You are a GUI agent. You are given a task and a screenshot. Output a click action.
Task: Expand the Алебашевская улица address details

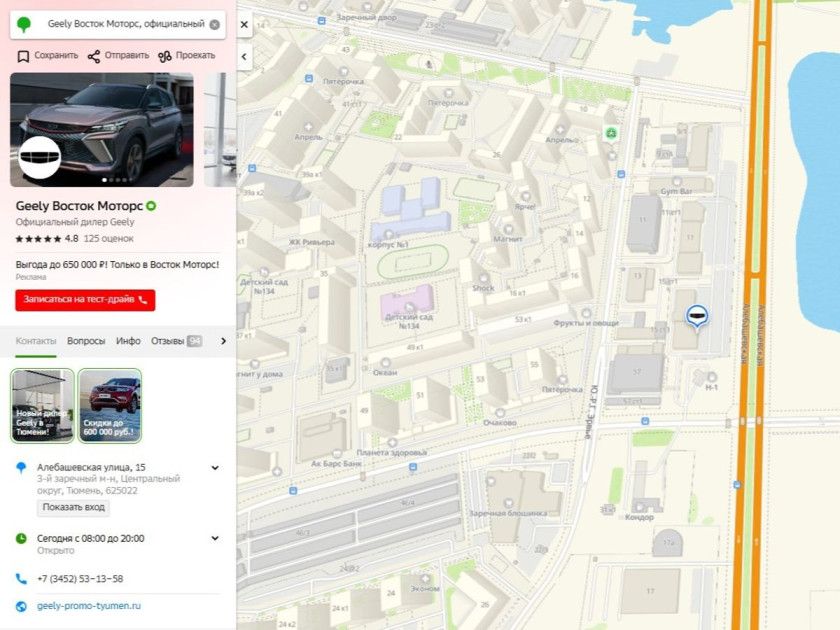215,468
